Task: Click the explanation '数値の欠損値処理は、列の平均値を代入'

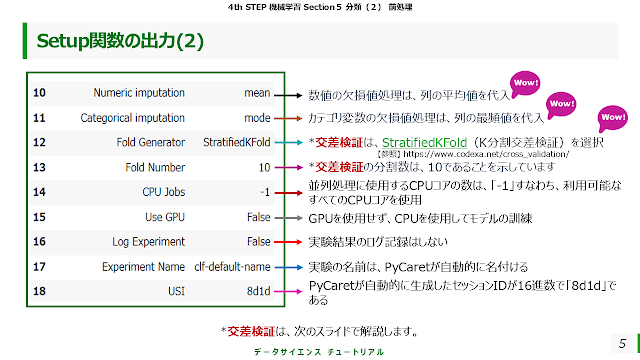Action: (409, 96)
